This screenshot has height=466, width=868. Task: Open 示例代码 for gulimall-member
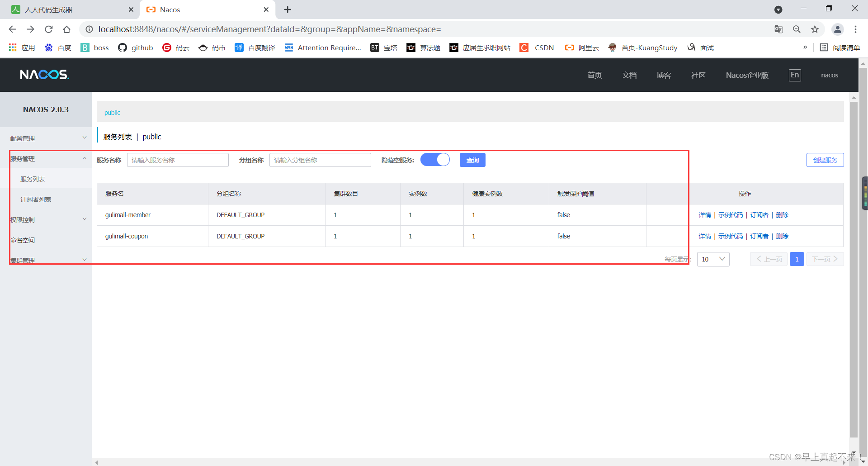pos(731,215)
